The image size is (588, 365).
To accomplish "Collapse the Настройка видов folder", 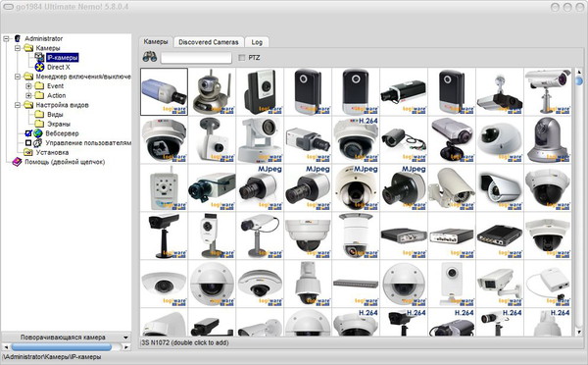I will click(18, 105).
